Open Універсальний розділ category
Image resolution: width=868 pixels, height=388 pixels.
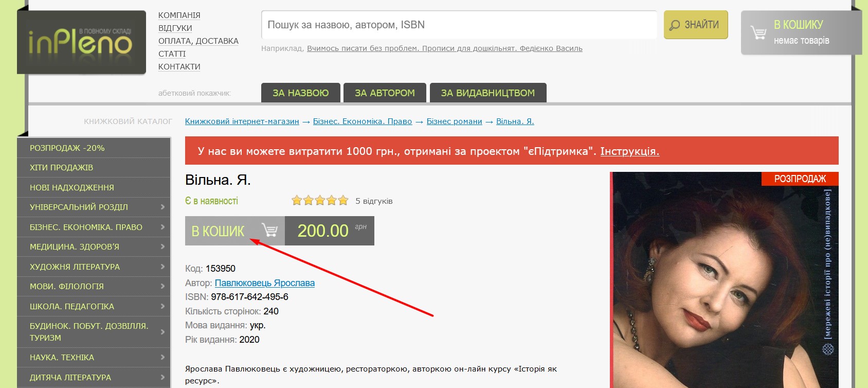94,207
